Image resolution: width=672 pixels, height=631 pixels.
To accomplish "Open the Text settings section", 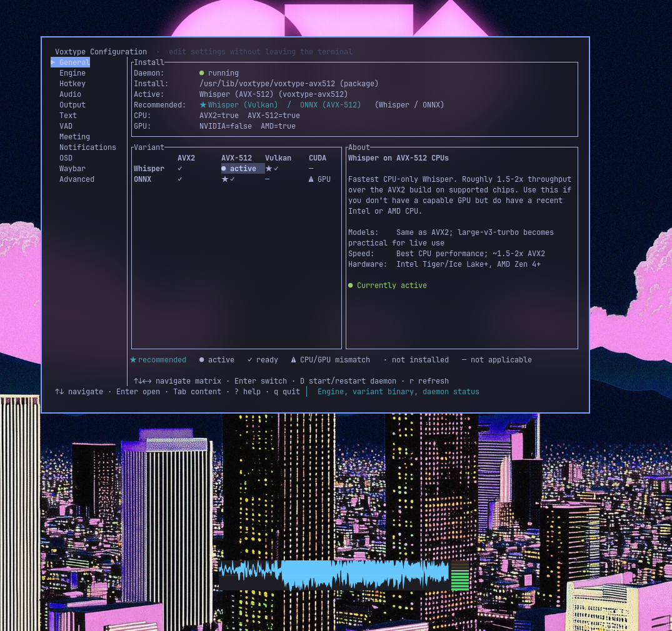I will (68, 115).
